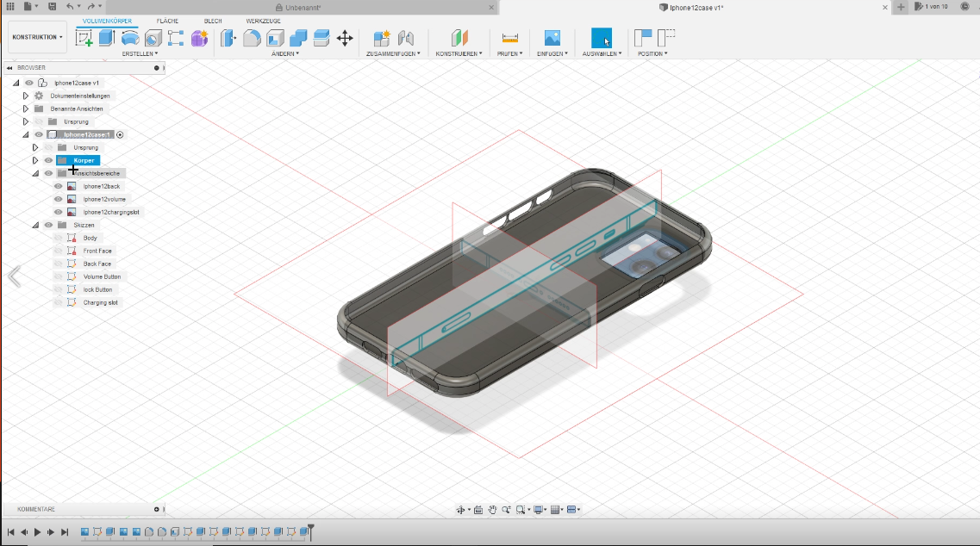Image resolution: width=980 pixels, height=546 pixels.
Task: Toggle visibility of Ansichtsbereiche folder
Action: (x=48, y=173)
